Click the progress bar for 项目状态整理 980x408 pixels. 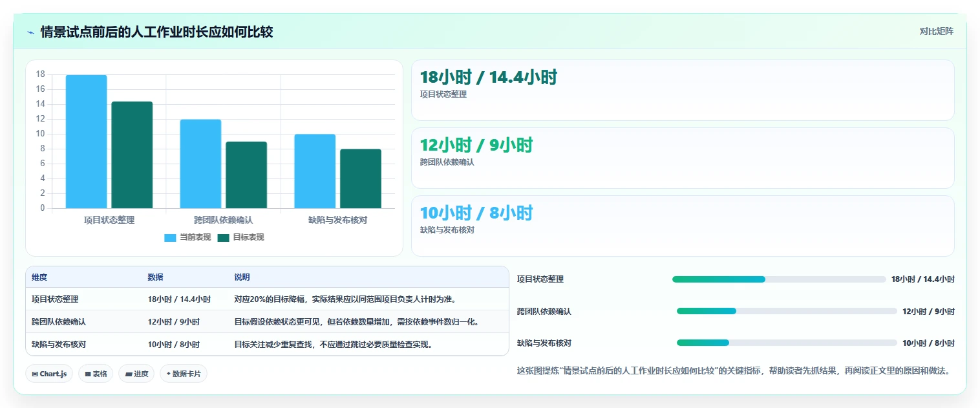pos(779,279)
